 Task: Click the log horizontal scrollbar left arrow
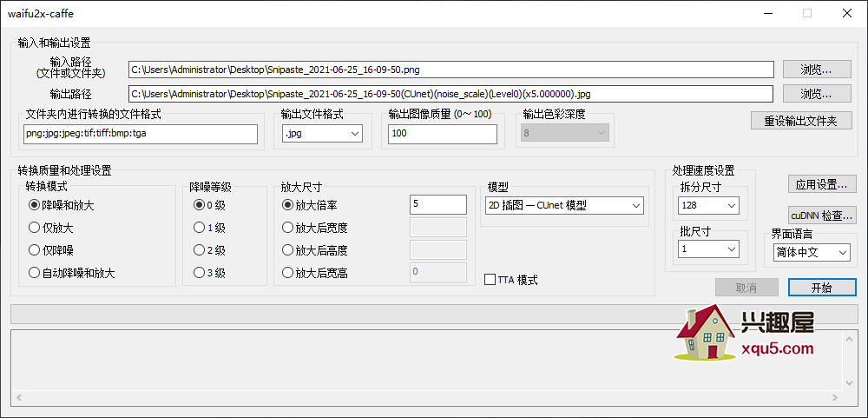[18, 397]
